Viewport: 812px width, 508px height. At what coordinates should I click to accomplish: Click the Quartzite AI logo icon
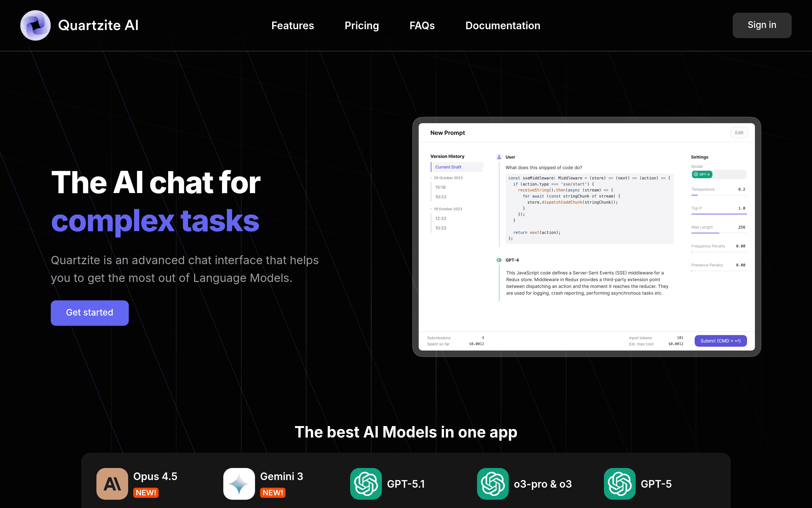(35, 25)
